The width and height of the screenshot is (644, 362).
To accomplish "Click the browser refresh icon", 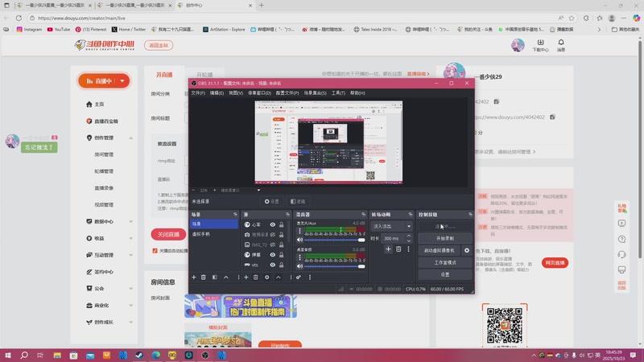I will tap(19, 18).
